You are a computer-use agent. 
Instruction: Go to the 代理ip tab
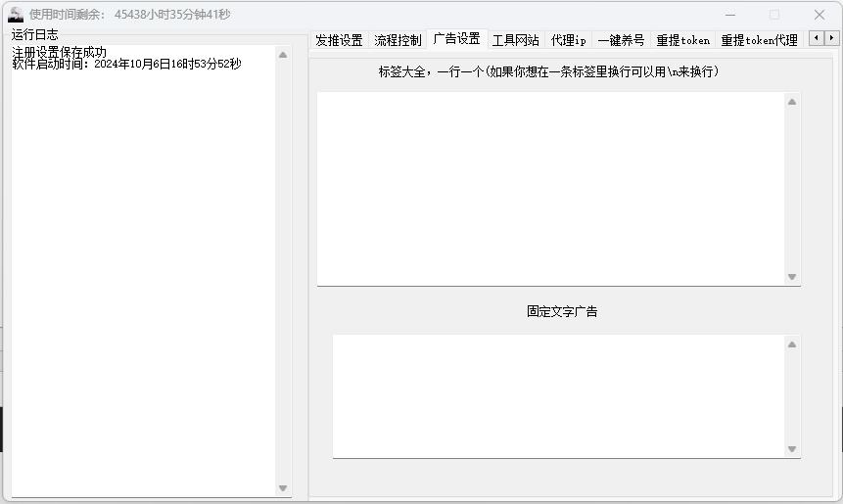click(568, 40)
